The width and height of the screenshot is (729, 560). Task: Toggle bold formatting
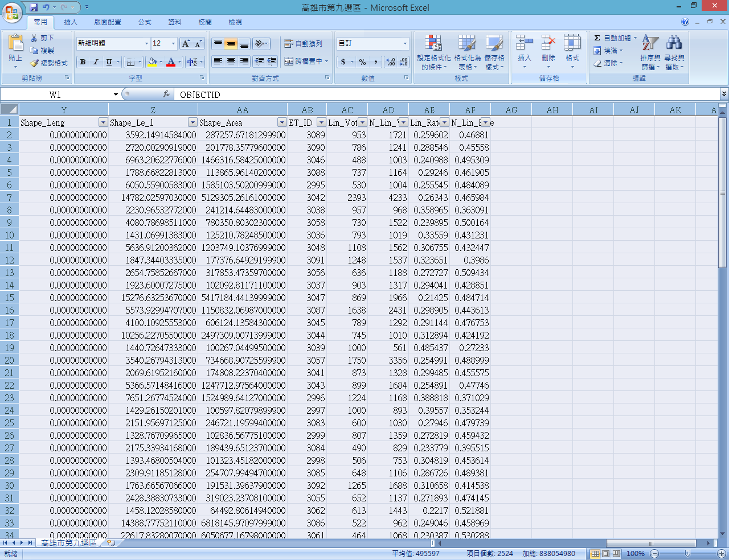point(83,62)
